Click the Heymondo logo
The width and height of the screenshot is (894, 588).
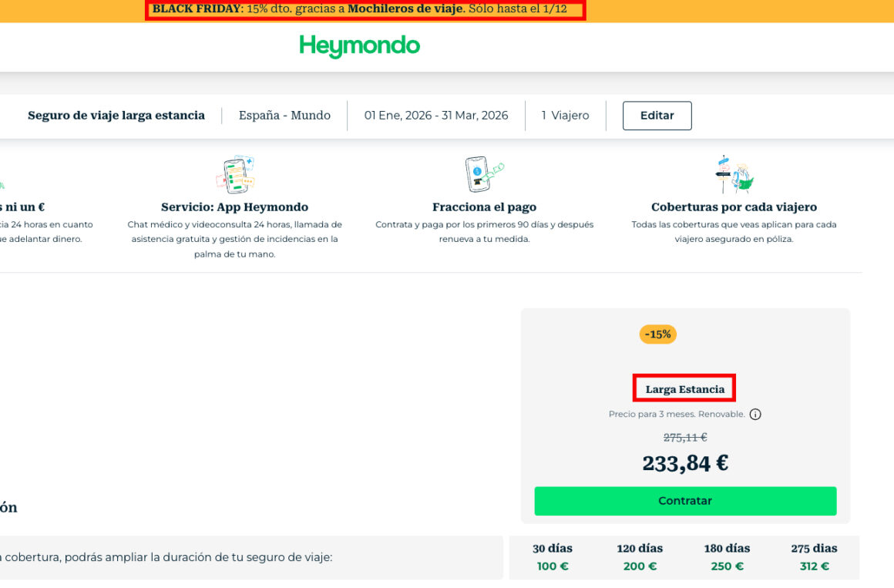[360, 46]
